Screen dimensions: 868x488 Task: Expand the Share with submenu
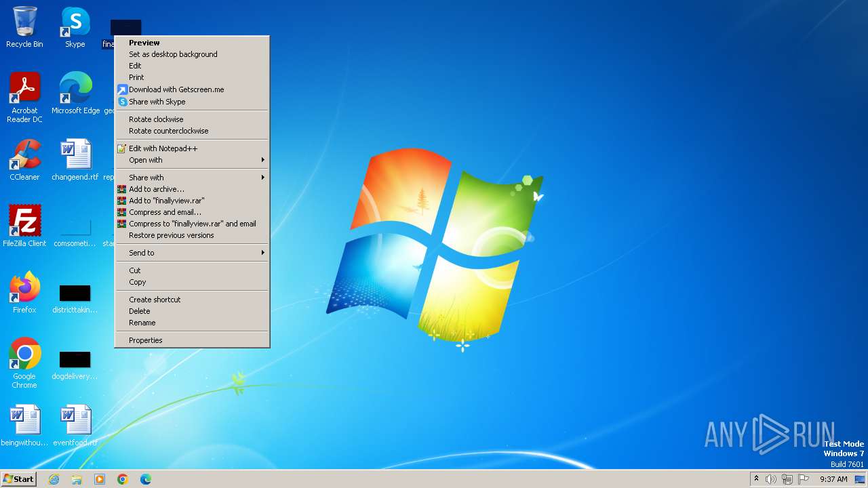pos(192,178)
